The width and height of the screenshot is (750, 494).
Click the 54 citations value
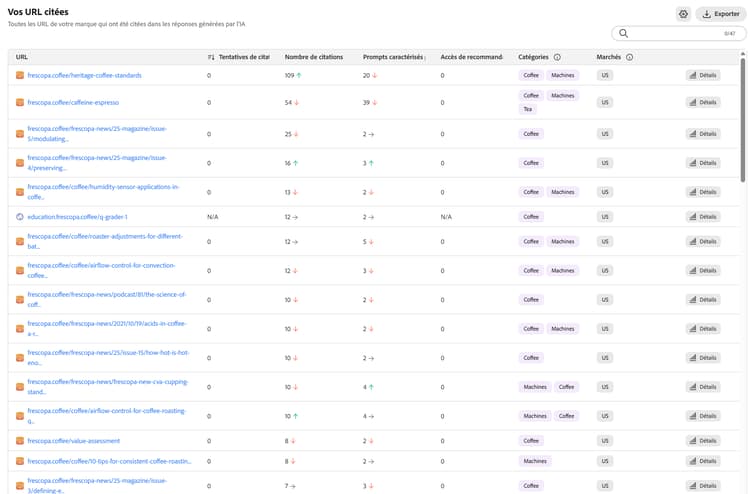click(288, 102)
